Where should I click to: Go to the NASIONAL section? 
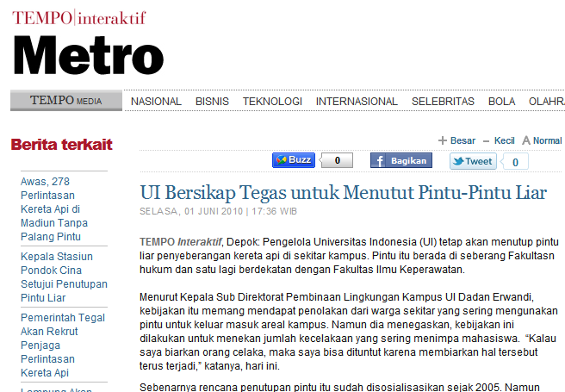(156, 102)
